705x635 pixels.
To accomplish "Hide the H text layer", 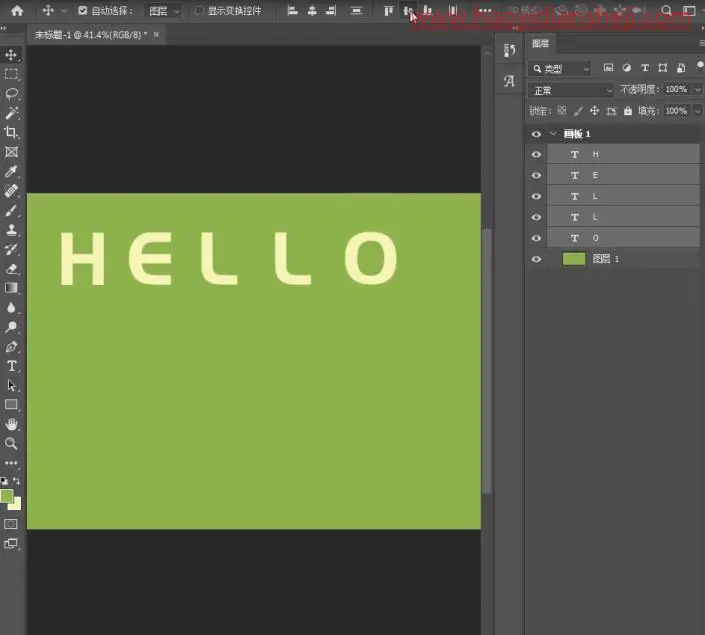I will (x=536, y=154).
